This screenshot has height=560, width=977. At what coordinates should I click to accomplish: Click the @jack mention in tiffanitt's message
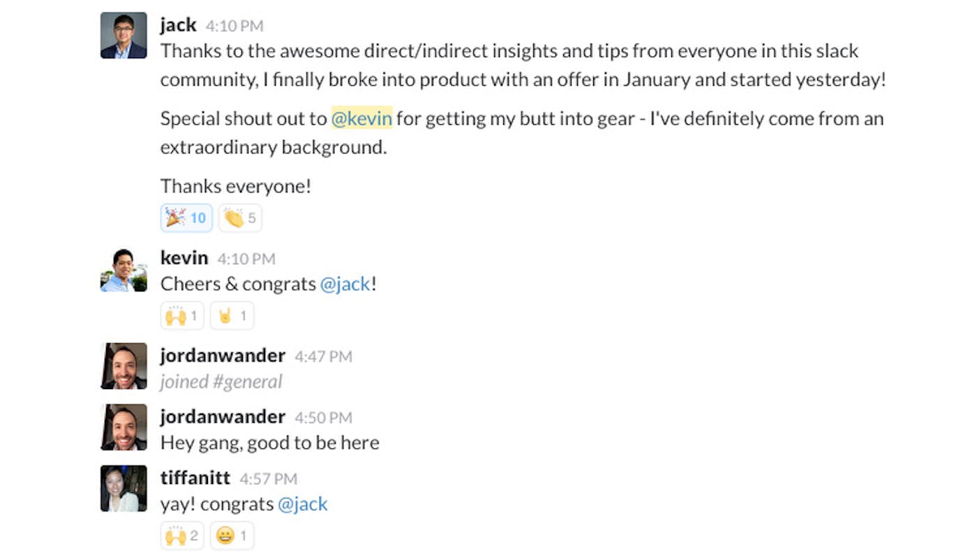tap(303, 503)
